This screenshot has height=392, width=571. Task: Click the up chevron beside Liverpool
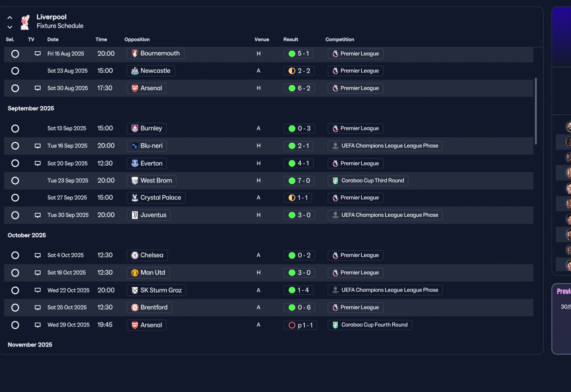pyautogui.click(x=10, y=18)
